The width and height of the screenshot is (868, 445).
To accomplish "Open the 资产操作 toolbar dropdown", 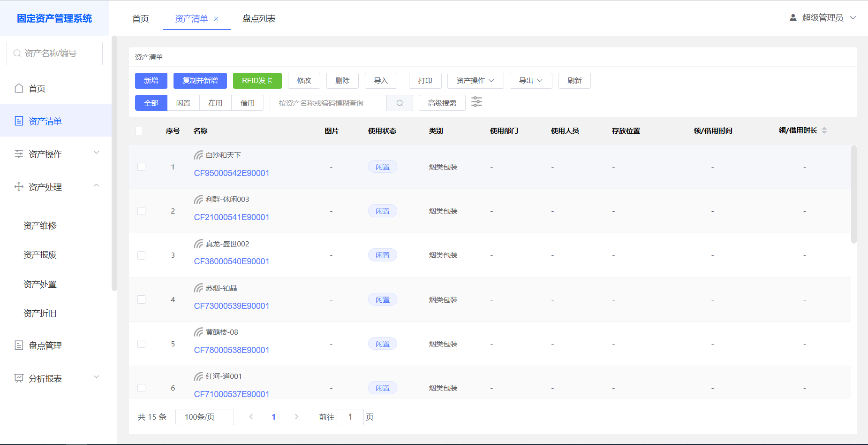I will click(476, 81).
